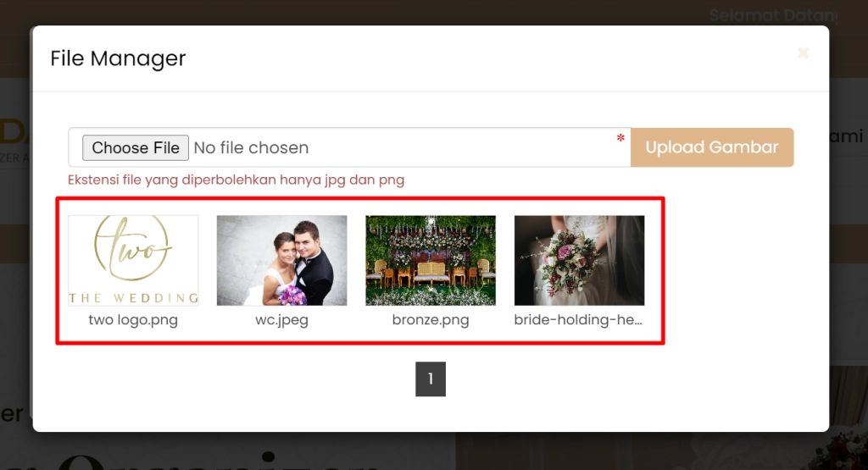Close the File Manager dialog
The height and width of the screenshot is (470, 868).
[x=803, y=53]
